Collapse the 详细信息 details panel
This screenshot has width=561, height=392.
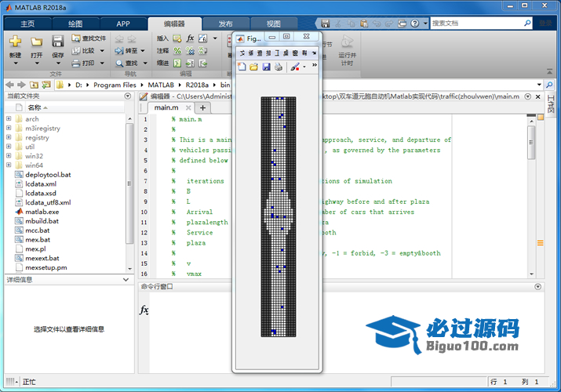[x=126, y=279]
